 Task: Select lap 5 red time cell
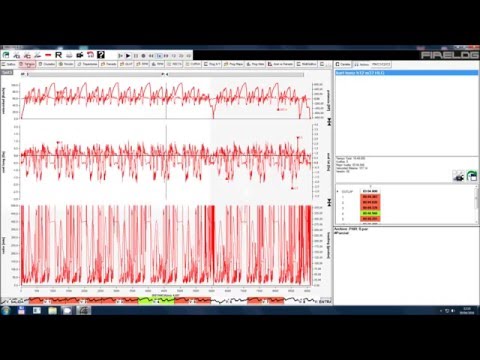(x=370, y=219)
